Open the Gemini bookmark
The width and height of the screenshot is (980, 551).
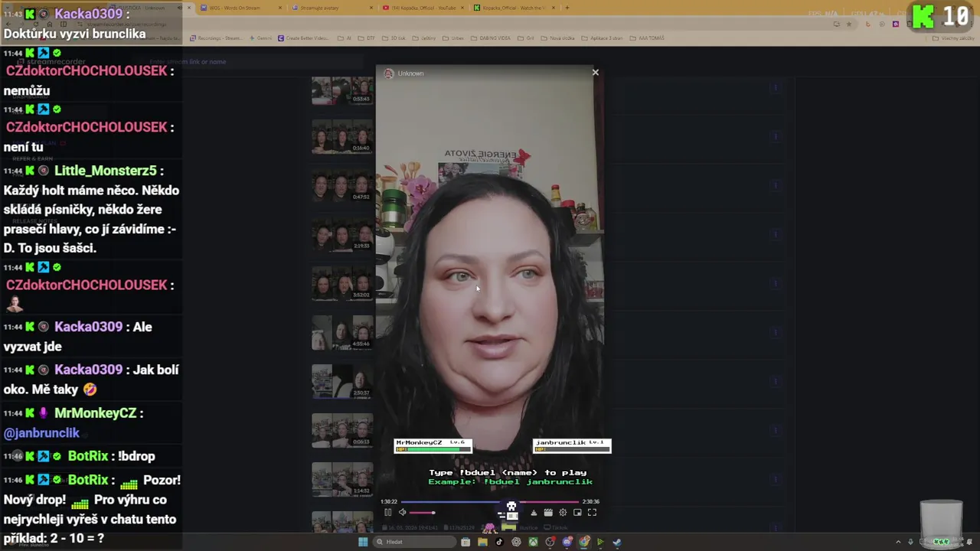[260, 38]
